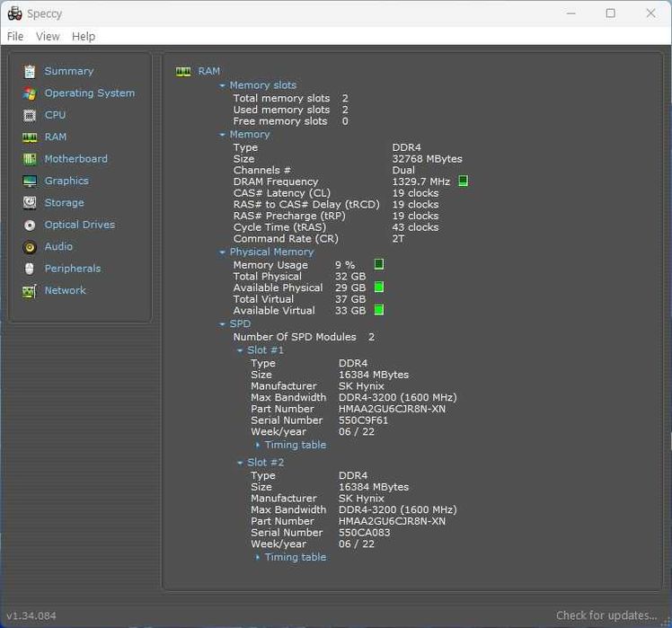Click the Available Physical green indicator
Screen dimensions: 672x628
tap(379, 287)
